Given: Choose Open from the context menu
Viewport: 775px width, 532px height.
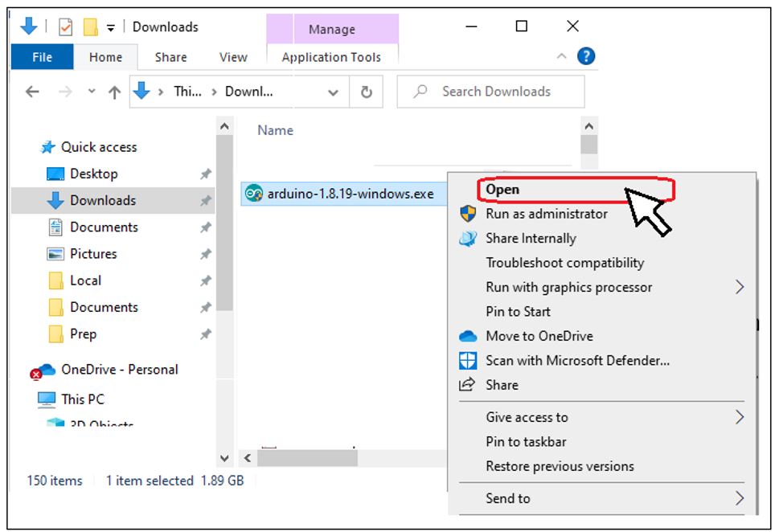Looking at the screenshot, I should pos(502,190).
